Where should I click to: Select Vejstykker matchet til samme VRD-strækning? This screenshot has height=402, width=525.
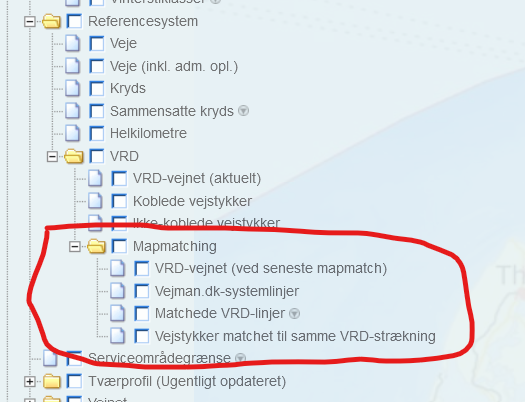(295, 336)
